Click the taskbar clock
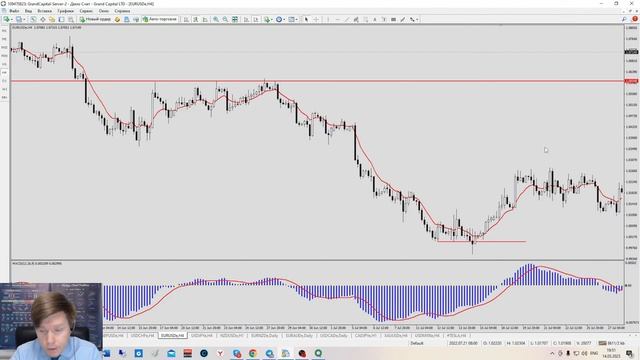The height and width of the screenshot is (360, 640). click(x=611, y=353)
